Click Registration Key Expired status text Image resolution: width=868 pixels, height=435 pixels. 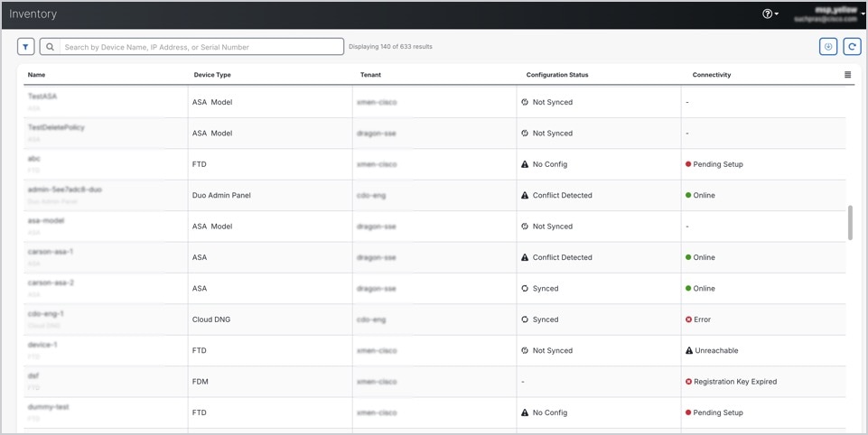point(735,382)
